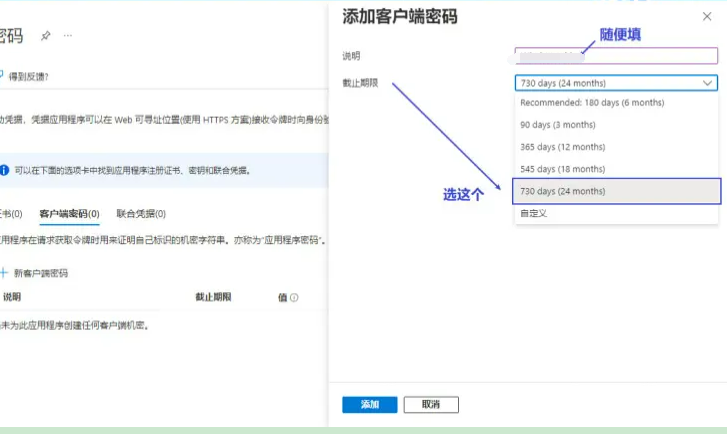Click the 取消 button
Viewport: 727px width, 434px height.
coord(431,404)
